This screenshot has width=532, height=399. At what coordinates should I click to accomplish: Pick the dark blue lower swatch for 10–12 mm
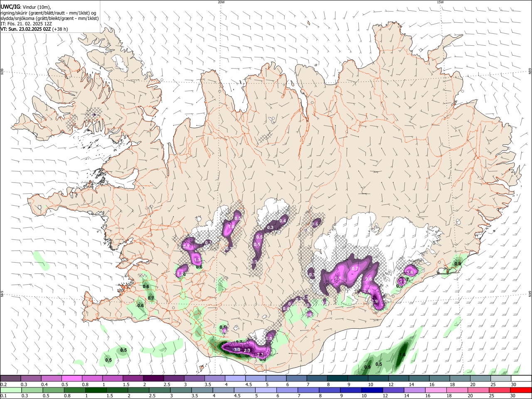point(372,390)
